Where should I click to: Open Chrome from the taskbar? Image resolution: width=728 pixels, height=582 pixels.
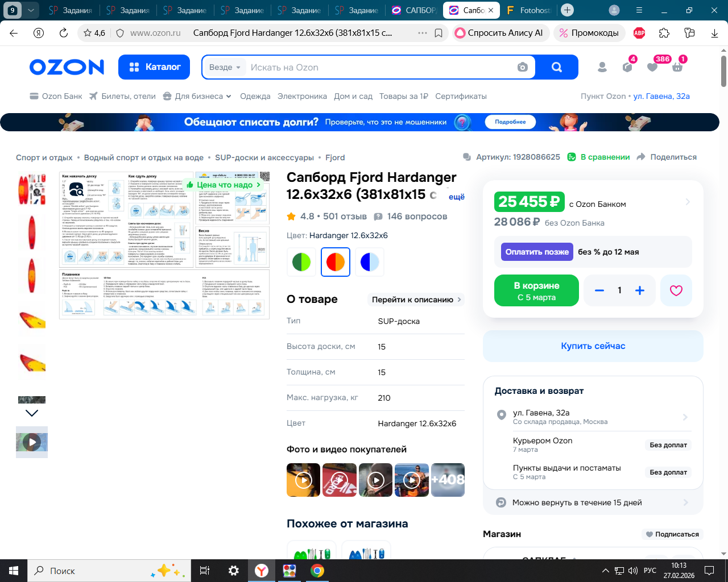tap(317, 571)
